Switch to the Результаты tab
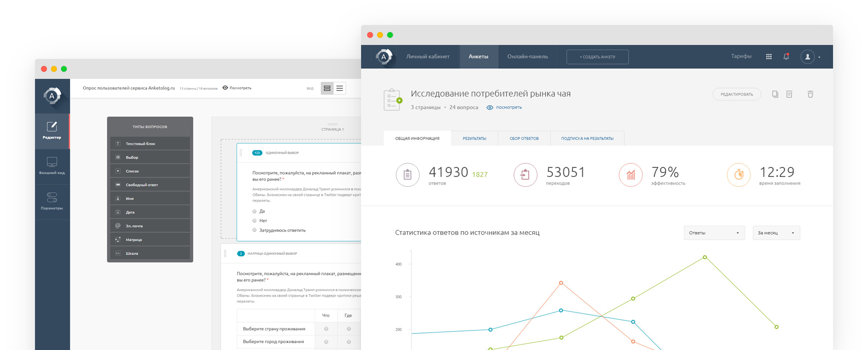 (474, 138)
